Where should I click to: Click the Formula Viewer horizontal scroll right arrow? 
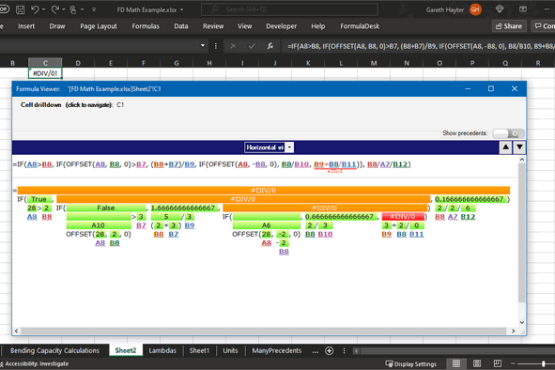click(x=513, y=331)
